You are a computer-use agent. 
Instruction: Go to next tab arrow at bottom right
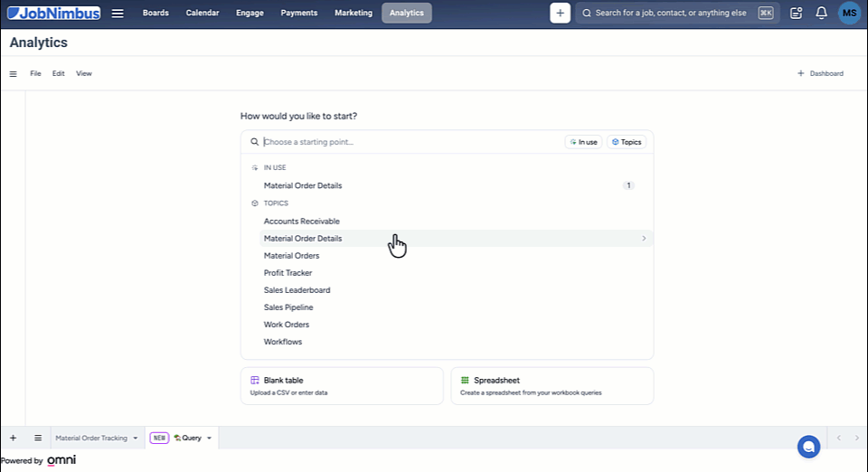pyautogui.click(x=856, y=438)
